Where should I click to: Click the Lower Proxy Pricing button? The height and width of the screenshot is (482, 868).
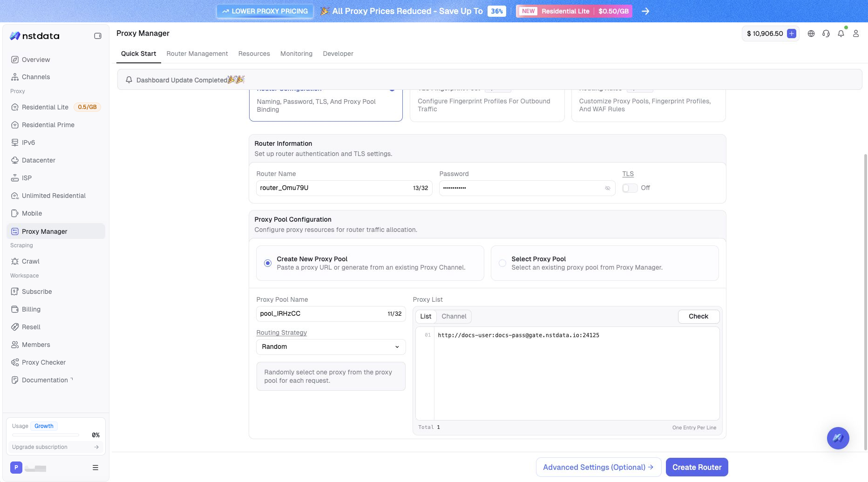point(265,11)
